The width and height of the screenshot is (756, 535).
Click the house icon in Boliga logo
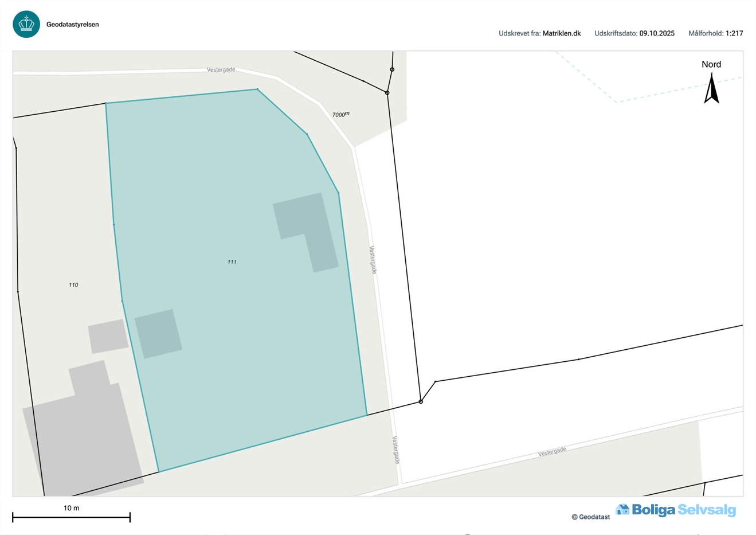point(622,510)
